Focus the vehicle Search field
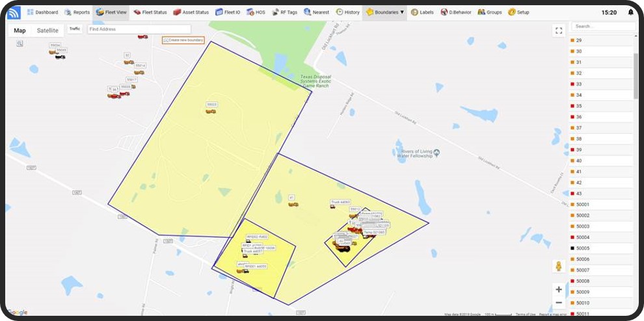 click(x=603, y=26)
